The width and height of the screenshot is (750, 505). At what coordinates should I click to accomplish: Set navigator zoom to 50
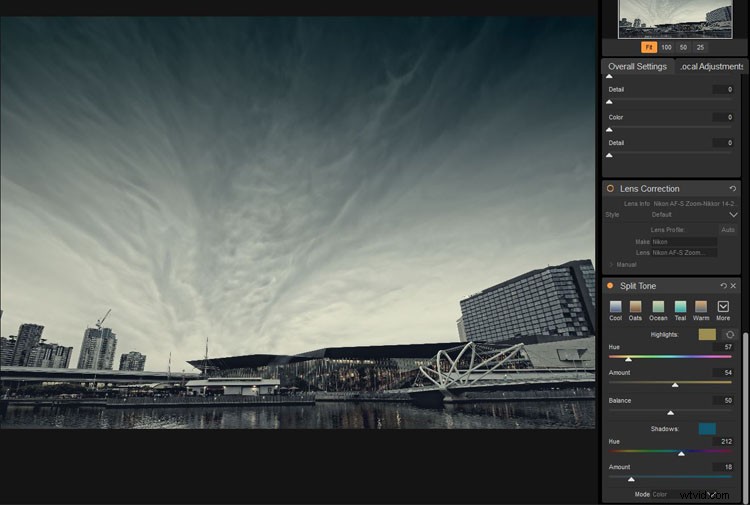pos(683,47)
